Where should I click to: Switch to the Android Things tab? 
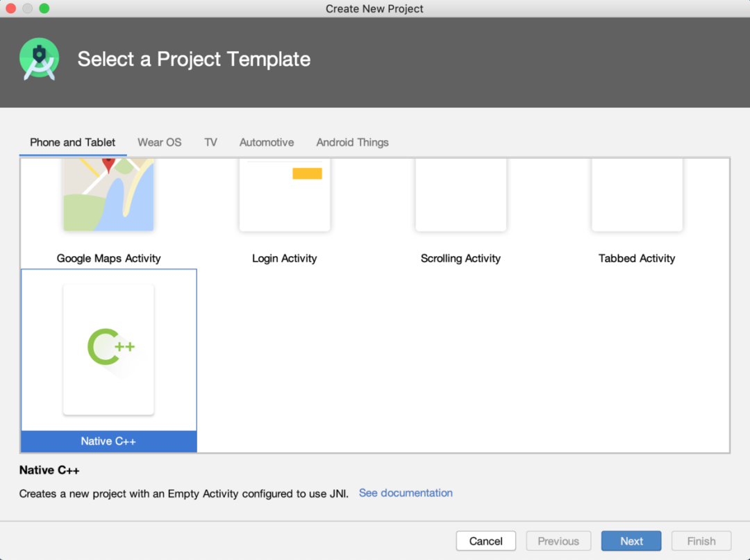pos(352,142)
